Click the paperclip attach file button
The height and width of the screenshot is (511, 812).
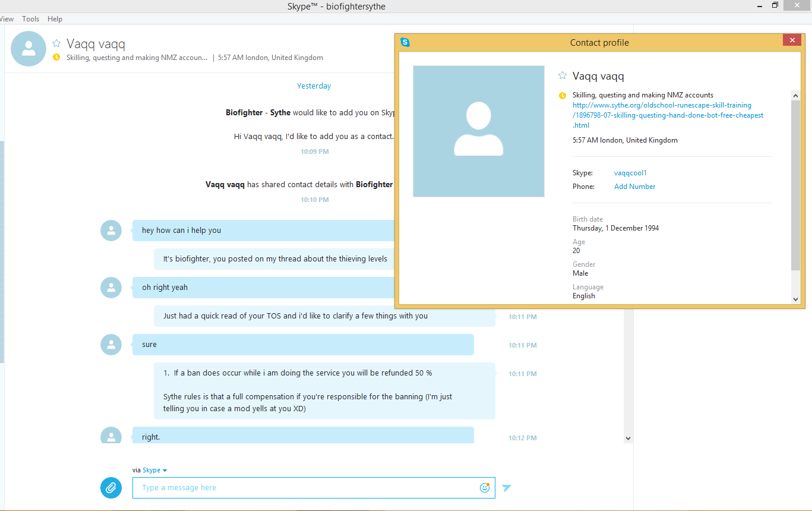tap(111, 488)
